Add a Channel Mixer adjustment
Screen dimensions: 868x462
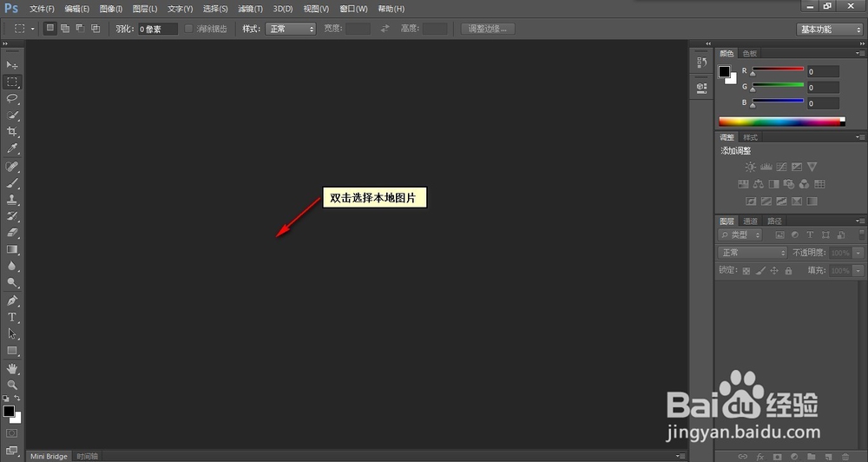[x=804, y=184]
